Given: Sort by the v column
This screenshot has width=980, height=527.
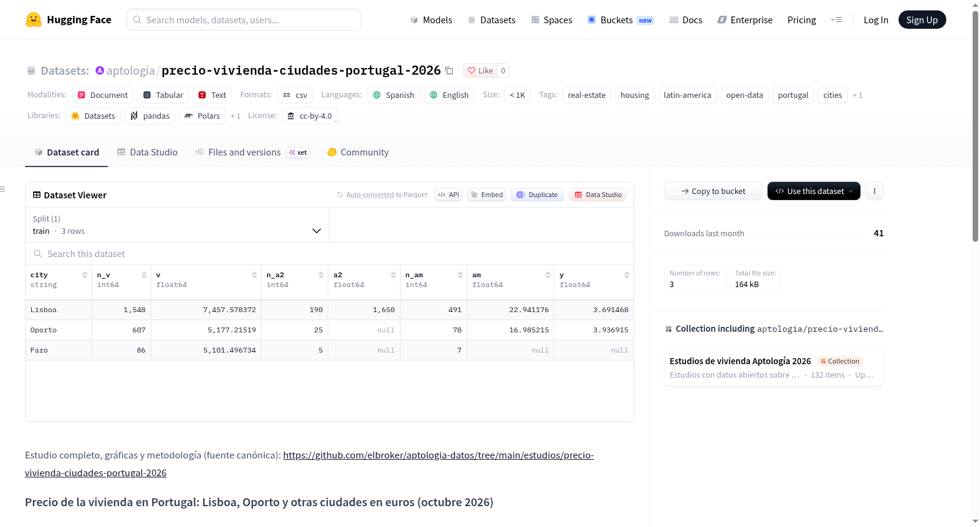Looking at the screenshot, I should tap(254, 275).
